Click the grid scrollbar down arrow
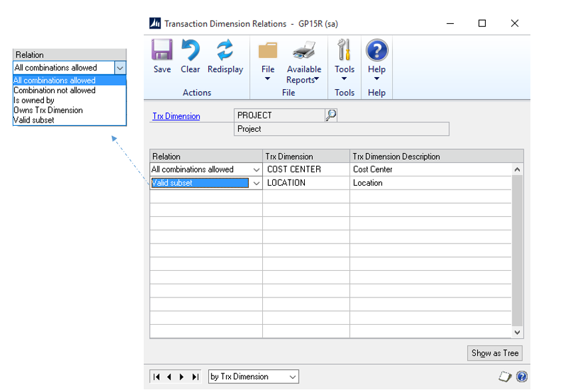Viewport: 575px width, 392px height. [x=517, y=332]
